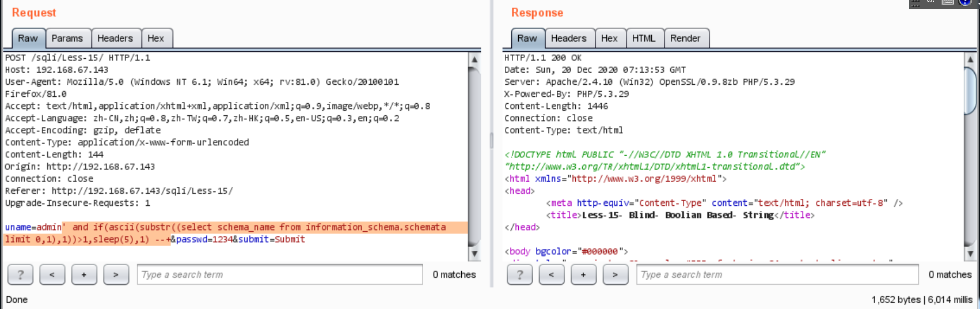Click the 'Content-Length: 144' request header
Viewport: 980px width, 309px height.
(x=54, y=154)
